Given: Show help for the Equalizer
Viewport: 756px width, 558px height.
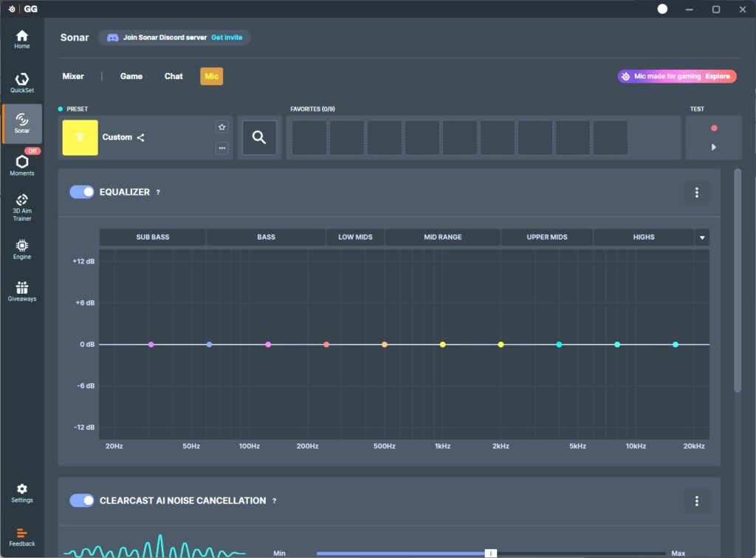Looking at the screenshot, I should (x=158, y=192).
